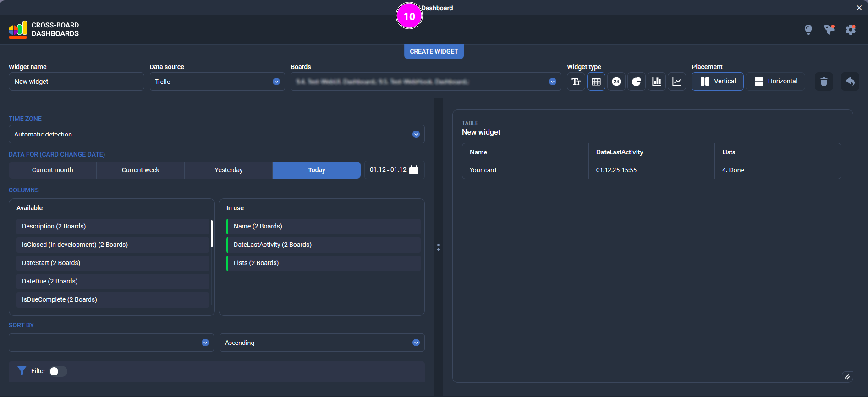Set placement to Vertical
This screenshot has width=868, height=397.
717,82
